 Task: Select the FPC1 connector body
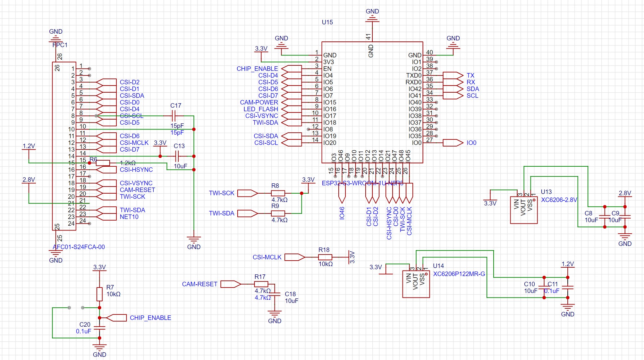64,146
